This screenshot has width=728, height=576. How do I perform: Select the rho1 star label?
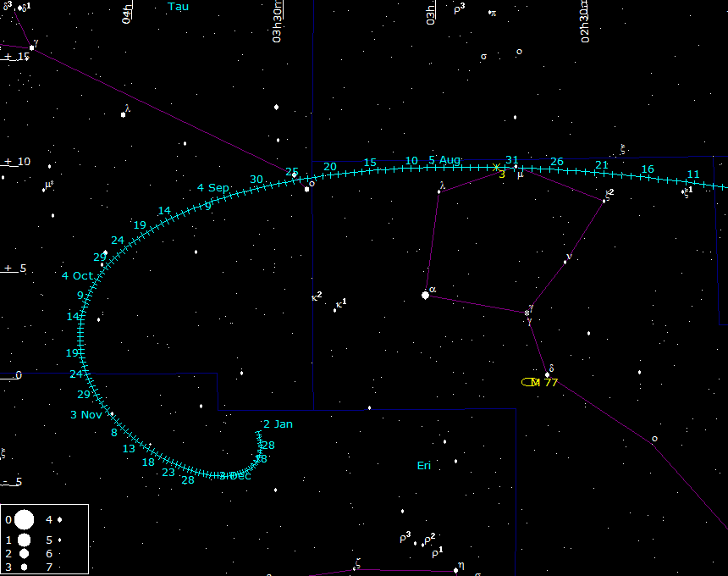point(438,552)
